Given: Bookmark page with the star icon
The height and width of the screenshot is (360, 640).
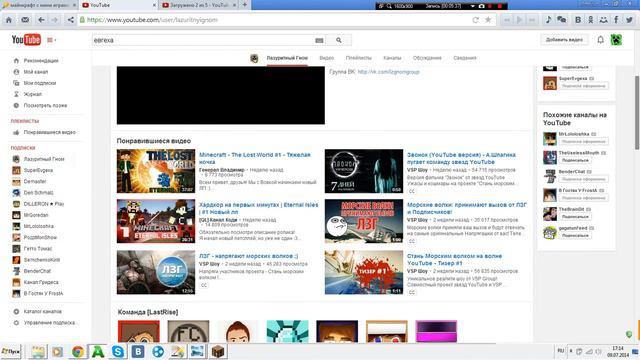Looking at the screenshot, I should [x=488, y=20].
